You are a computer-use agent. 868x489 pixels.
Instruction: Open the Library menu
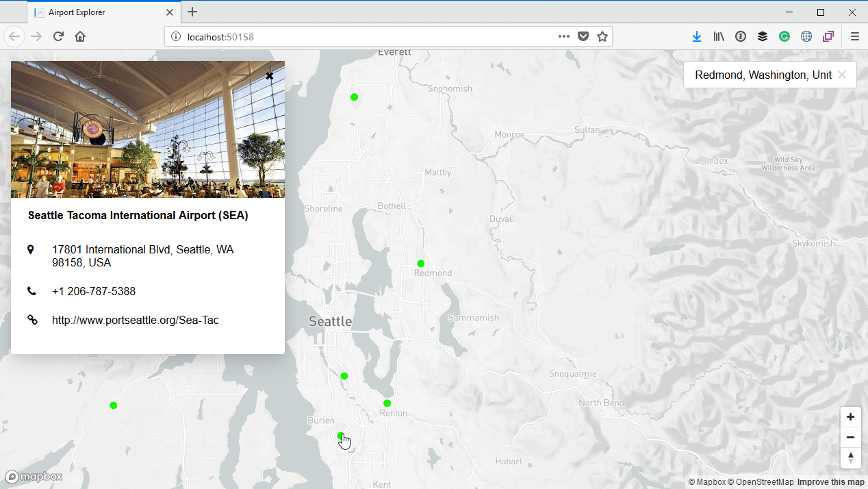[719, 36]
